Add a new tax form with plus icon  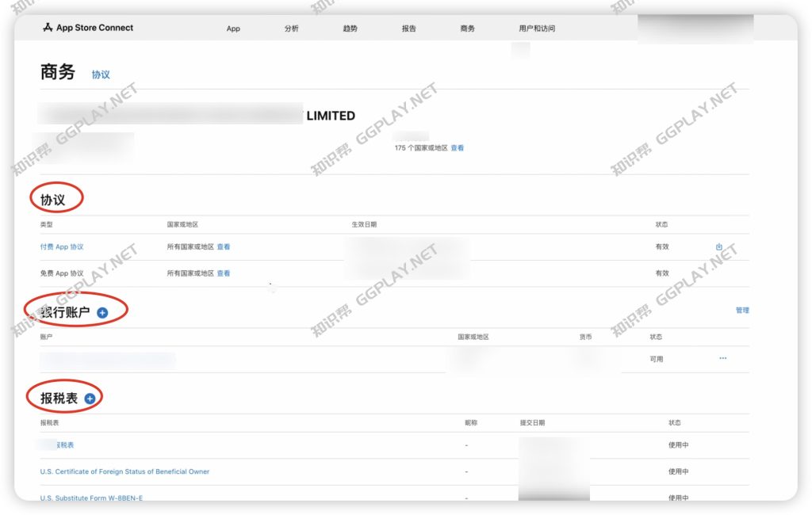90,399
